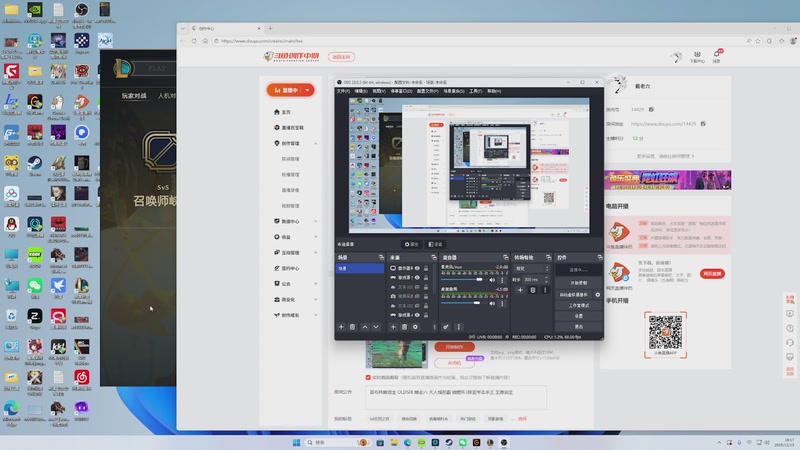Open Windows Start button on taskbar
The height and width of the screenshot is (450, 800).
[x=296, y=442]
